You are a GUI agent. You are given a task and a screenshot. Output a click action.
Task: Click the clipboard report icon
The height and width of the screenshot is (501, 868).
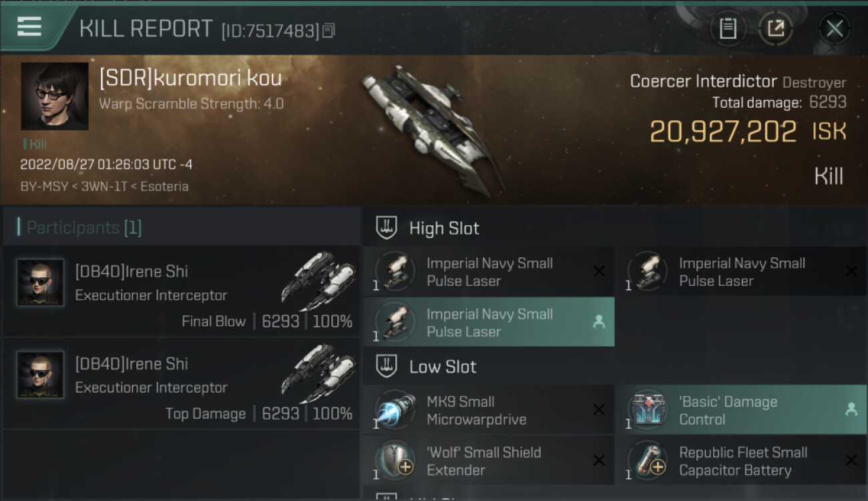click(x=728, y=29)
